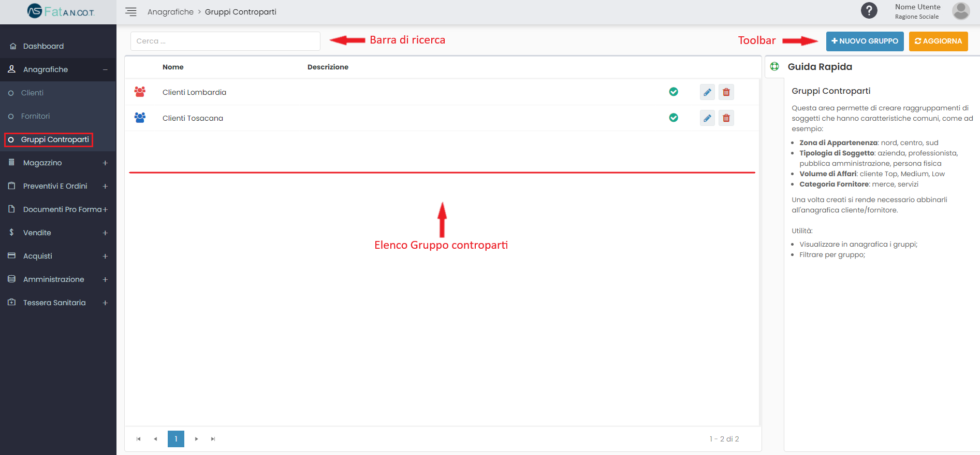Click the Documenti Pro Forma file icon

pyautogui.click(x=11, y=209)
